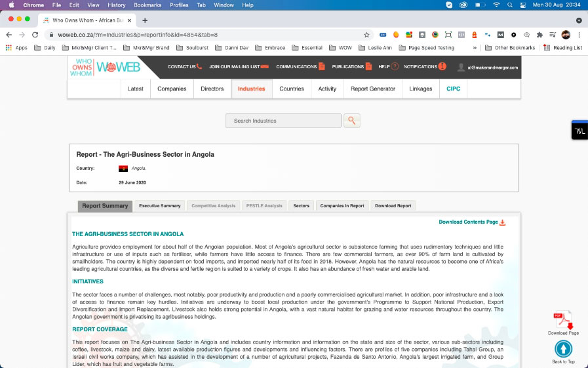Switch to the PESTLE Analysis tab

264,206
